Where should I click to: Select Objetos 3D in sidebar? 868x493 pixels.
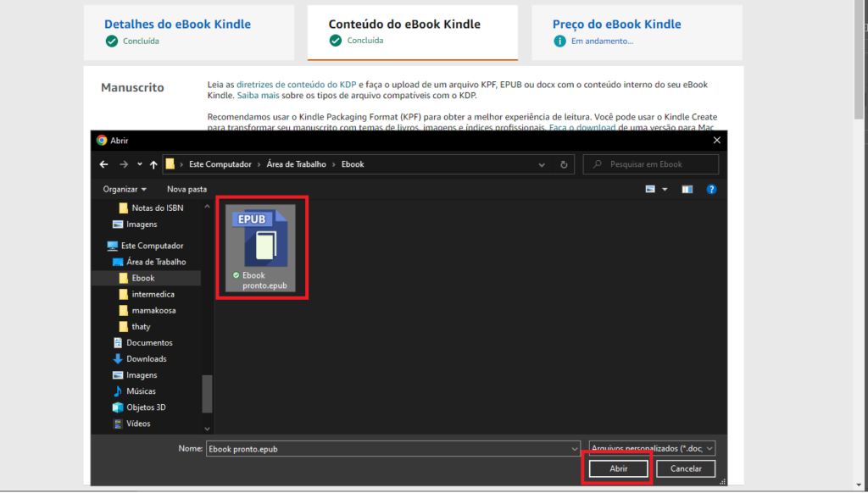(146, 407)
